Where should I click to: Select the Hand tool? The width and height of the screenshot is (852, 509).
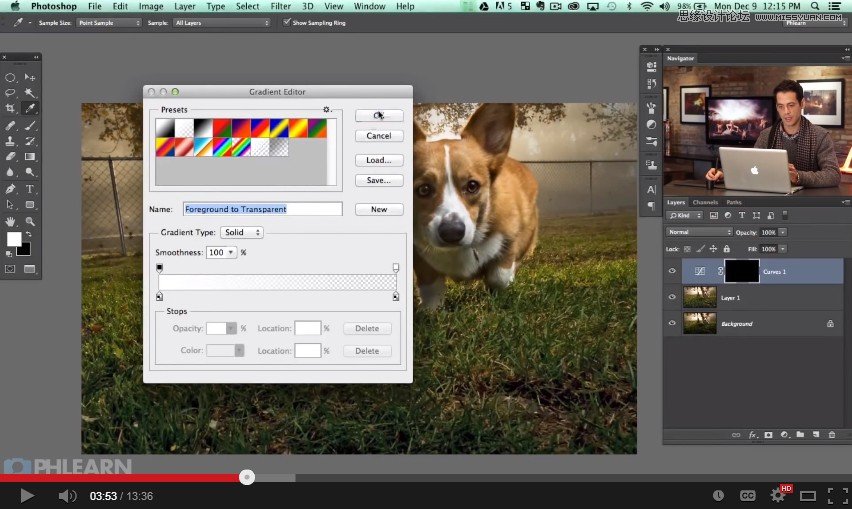pyautogui.click(x=10, y=222)
